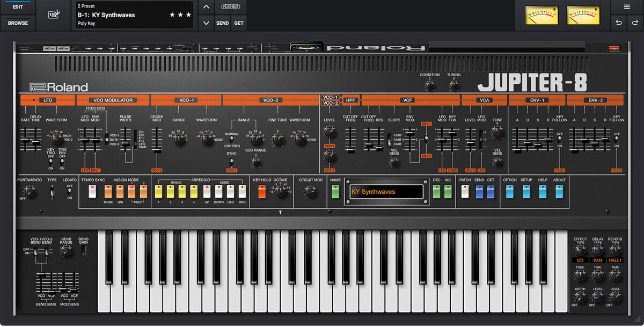The image size is (644, 327).
Task: Click the VCO-2 Fine Tune knob
Action: [277, 140]
